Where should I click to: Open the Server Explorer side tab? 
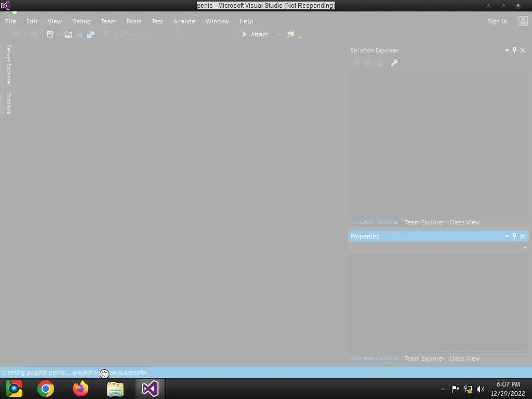[x=8, y=65]
